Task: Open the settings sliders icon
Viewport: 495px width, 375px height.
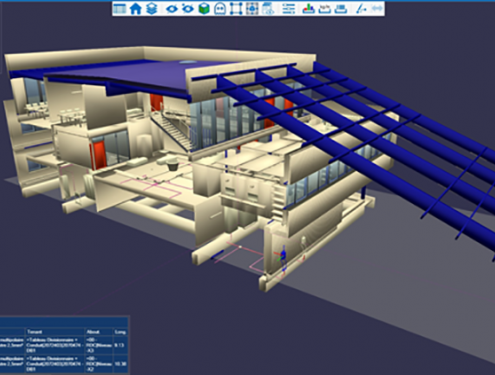Action: coord(289,9)
